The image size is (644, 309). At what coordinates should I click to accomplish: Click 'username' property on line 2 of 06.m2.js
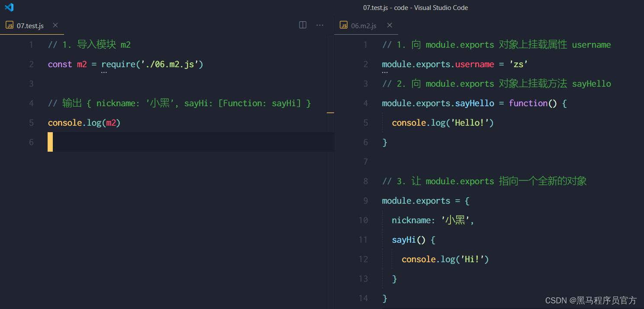click(x=475, y=64)
